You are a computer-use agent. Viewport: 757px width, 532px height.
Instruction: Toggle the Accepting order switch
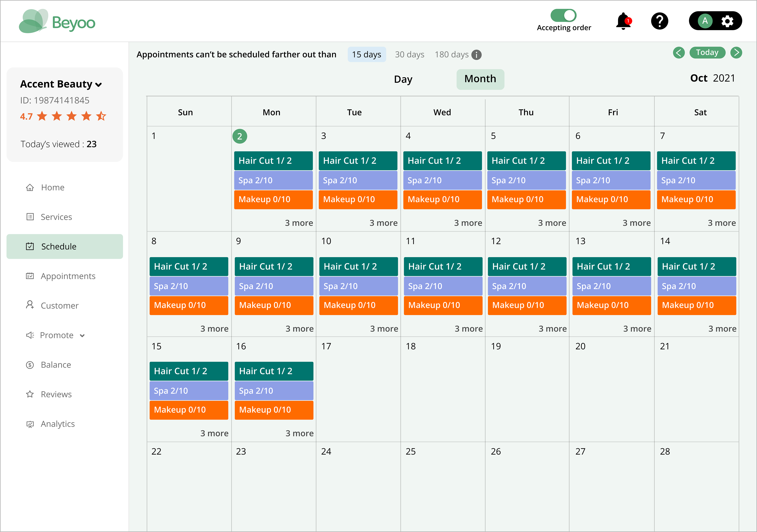pyautogui.click(x=563, y=15)
